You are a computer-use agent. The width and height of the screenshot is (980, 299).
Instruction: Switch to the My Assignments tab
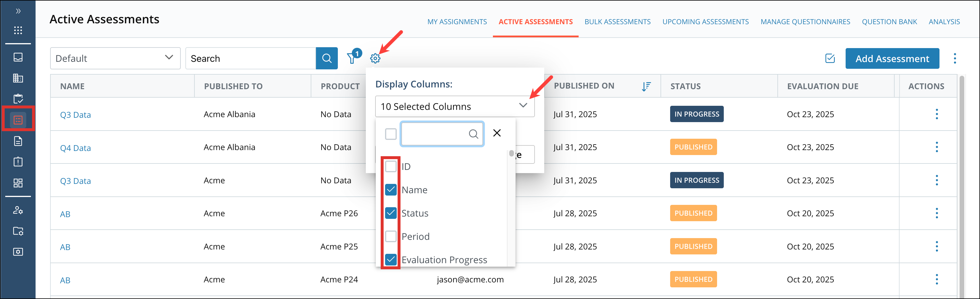click(x=457, y=22)
